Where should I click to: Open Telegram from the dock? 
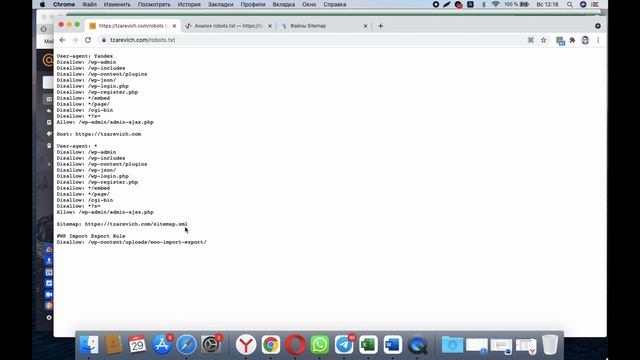(344, 345)
